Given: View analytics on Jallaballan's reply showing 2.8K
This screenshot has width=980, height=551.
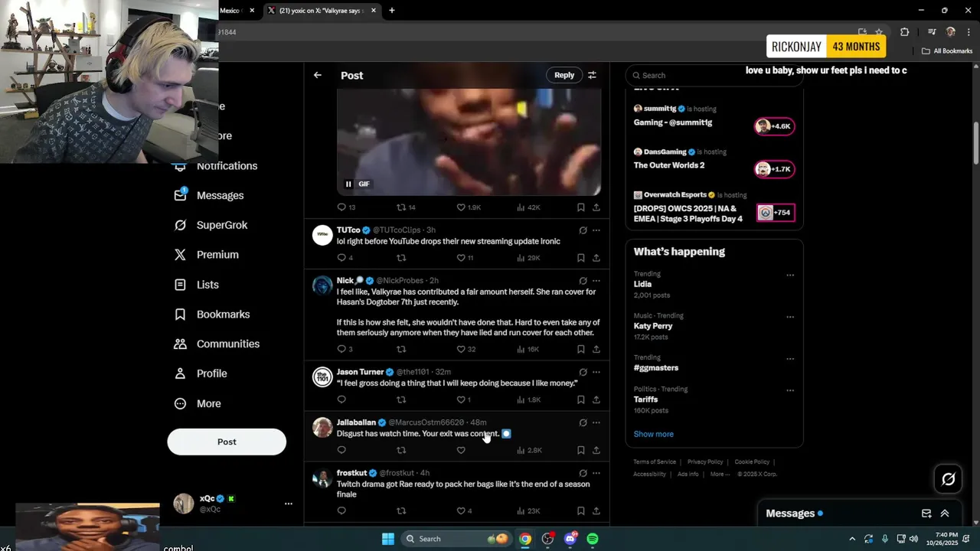Looking at the screenshot, I should [x=529, y=450].
